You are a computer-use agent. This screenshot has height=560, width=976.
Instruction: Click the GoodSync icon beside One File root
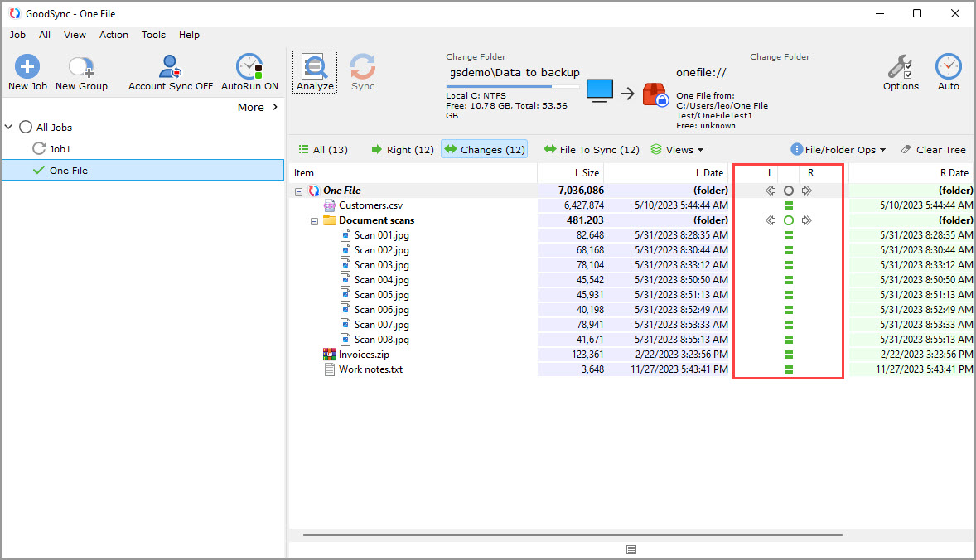(314, 191)
